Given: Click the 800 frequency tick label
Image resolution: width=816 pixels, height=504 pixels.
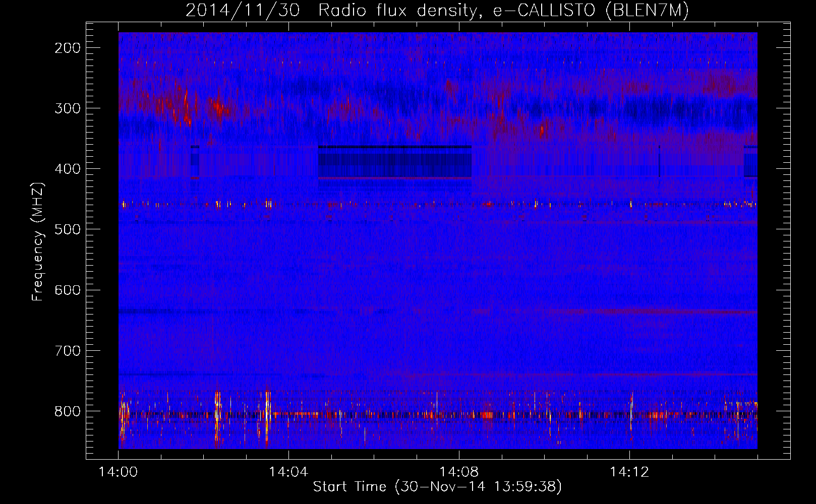Looking at the screenshot, I should 68,411.
